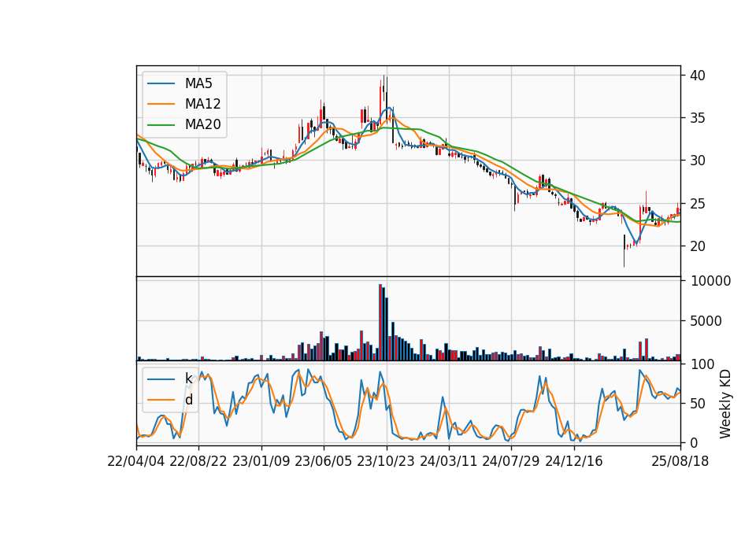This screenshot has width=756, height=543.
Task: Click the volume axis value 10000
Action: point(710,281)
